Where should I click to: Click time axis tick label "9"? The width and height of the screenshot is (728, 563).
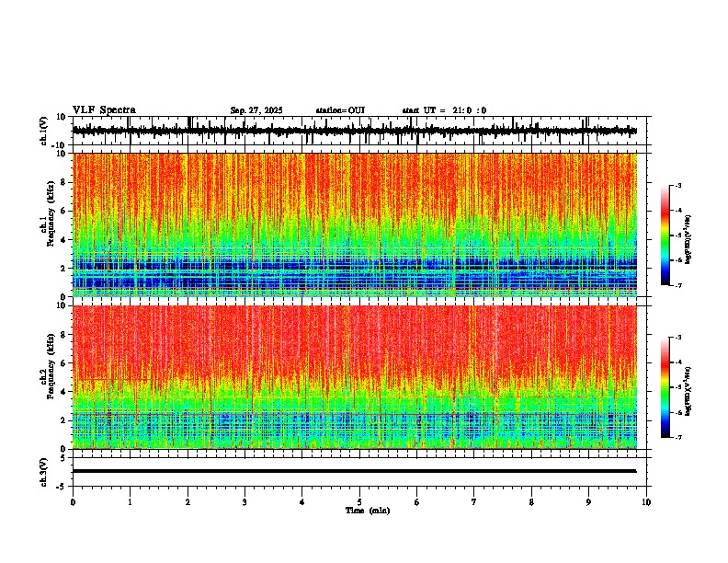pyautogui.click(x=588, y=502)
